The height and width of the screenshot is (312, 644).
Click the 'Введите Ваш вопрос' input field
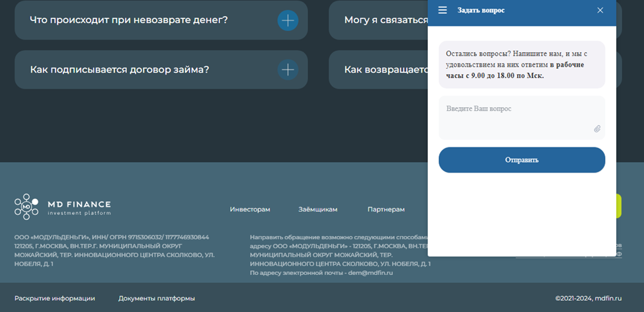tap(522, 118)
